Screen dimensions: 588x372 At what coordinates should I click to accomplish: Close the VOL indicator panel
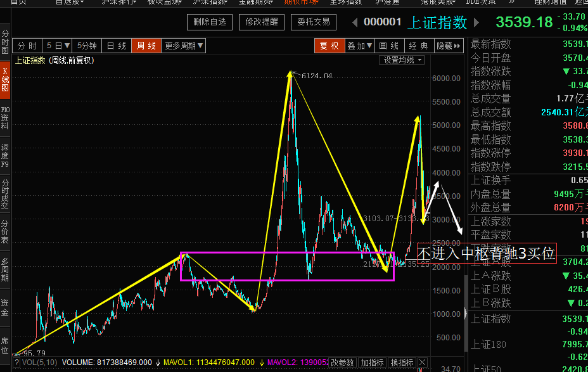[x=423, y=362]
